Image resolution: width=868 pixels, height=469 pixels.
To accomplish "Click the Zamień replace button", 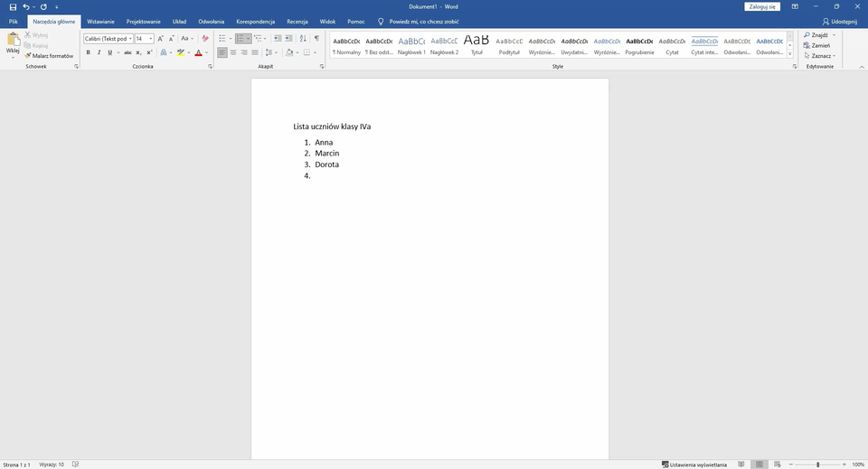I will coord(820,45).
